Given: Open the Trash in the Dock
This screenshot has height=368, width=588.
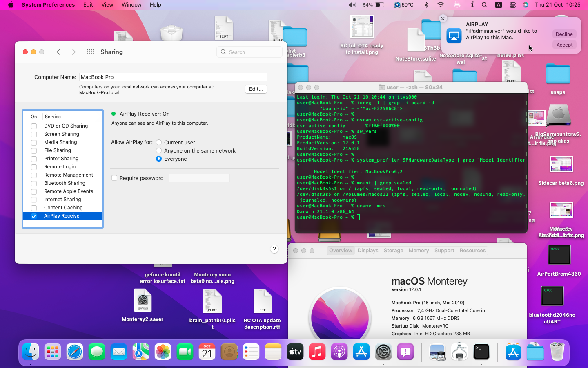Looking at the screenshot, I should [x=557, y=352].
